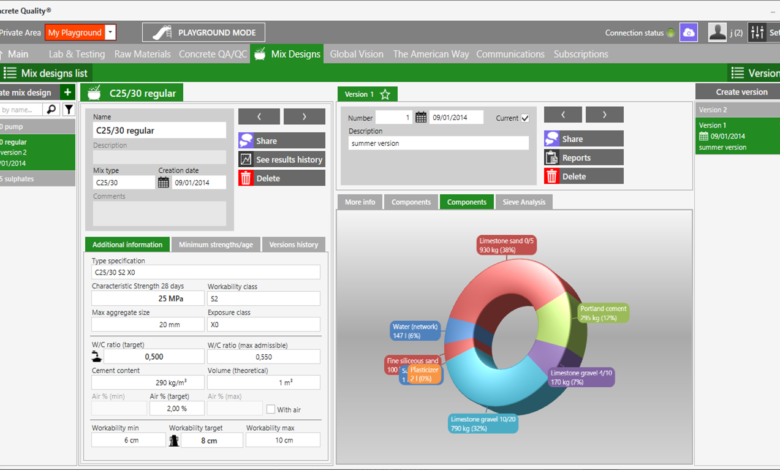Click the Air % target 2,00 % field

click(x=177, y=408)
